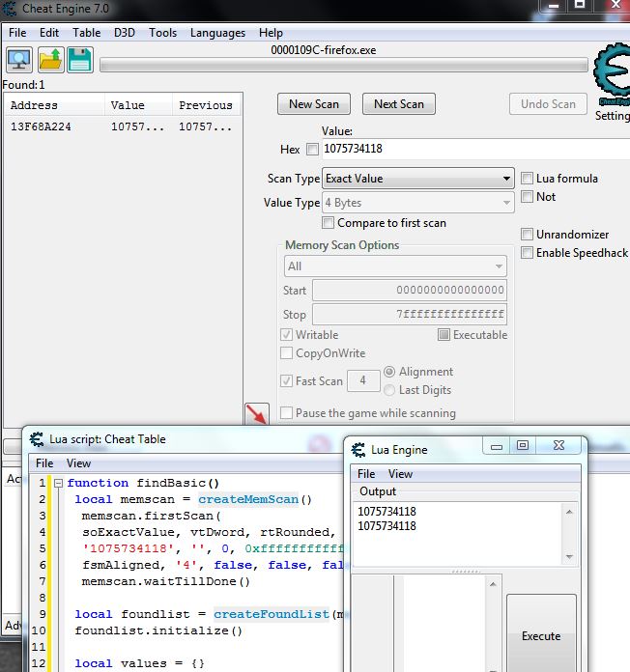Click the Execute button in Lua Engine
This screenshot has height=672, width=630.
pos(540,635)
